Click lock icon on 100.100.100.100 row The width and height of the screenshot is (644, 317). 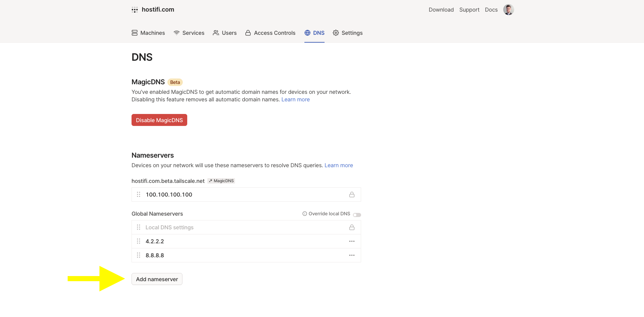point(352,194)
